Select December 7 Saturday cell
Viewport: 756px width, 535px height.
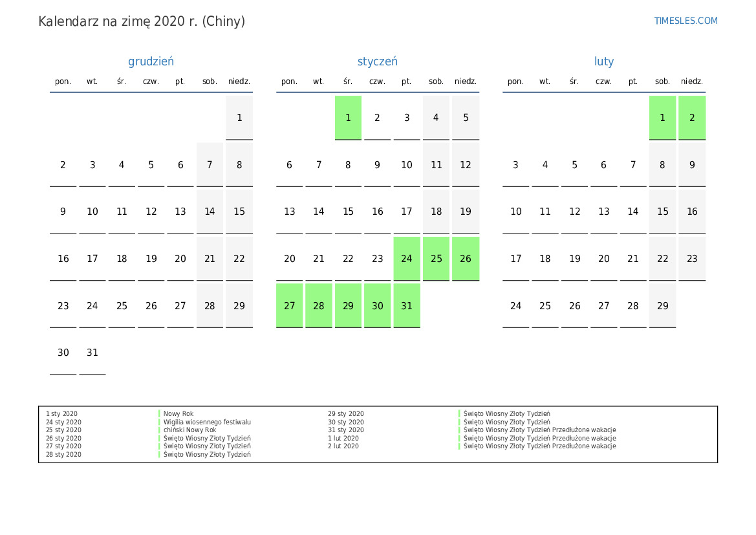pos(210,165)
